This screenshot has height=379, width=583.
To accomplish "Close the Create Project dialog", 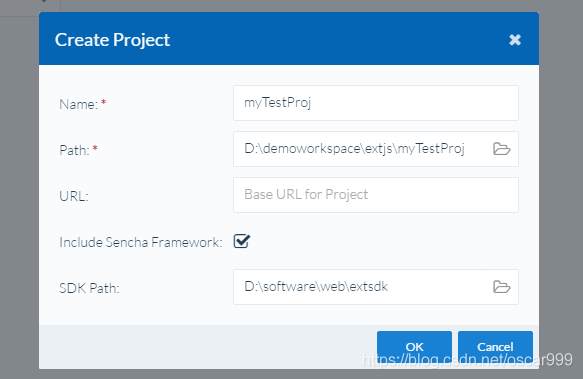I will point(515,39).
